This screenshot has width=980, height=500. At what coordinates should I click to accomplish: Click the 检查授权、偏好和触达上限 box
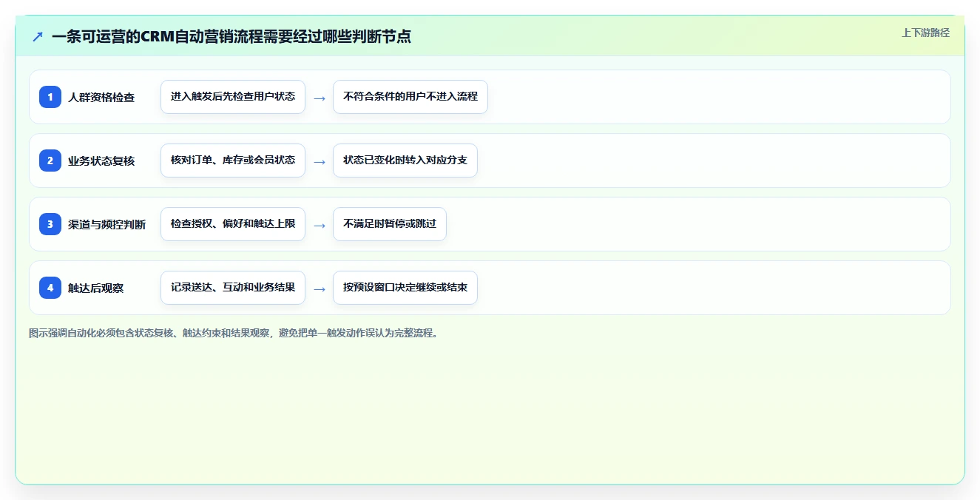(233, 224)
